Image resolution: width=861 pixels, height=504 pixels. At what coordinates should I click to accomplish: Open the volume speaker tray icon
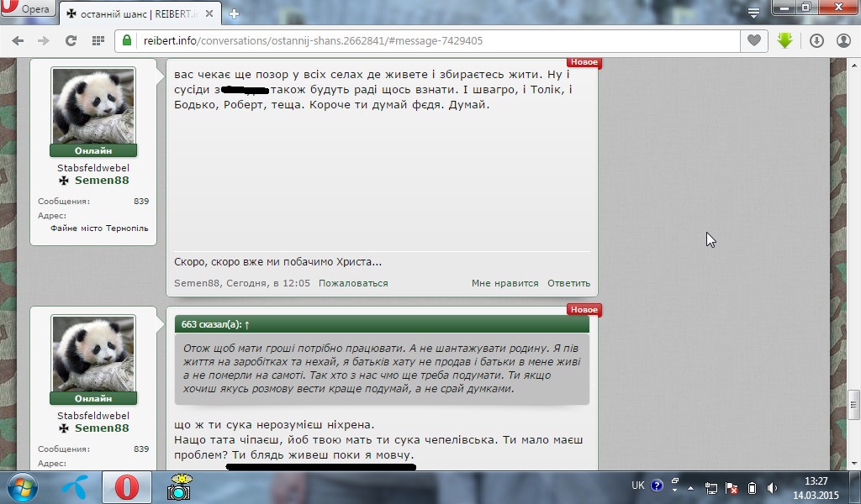[x=773, y=487]
